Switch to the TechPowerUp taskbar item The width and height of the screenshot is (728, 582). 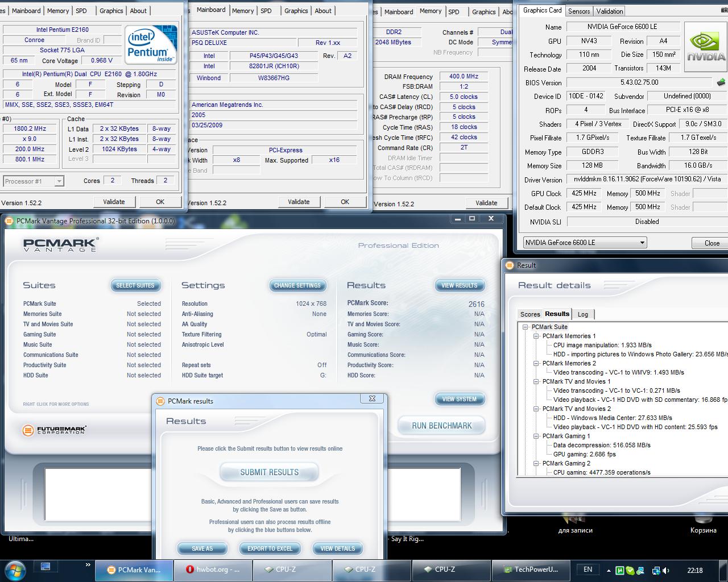pyautogui.click(x=532, y=569)
